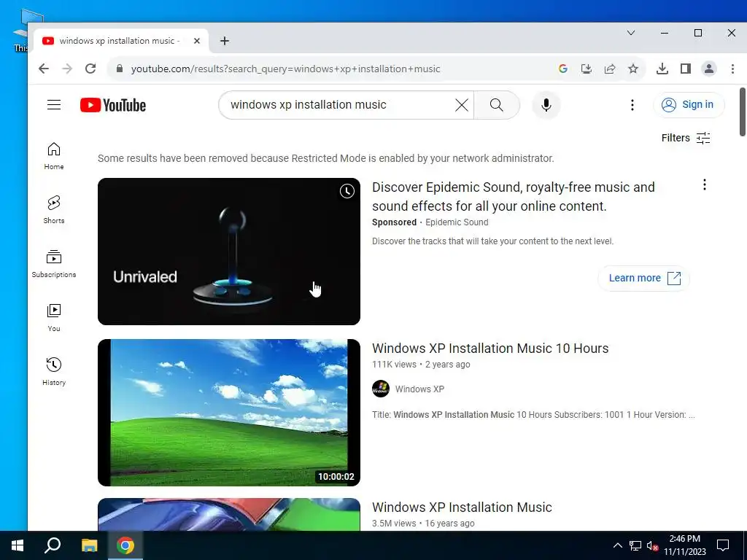The image size is (747, 560).
Task: Open Subscriptions in the sidebar
Action: (x=54, y=264)
